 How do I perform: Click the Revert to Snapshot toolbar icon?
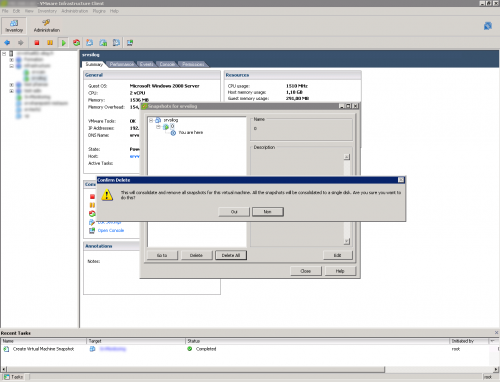pyautogui.click(x=103, y=43)
